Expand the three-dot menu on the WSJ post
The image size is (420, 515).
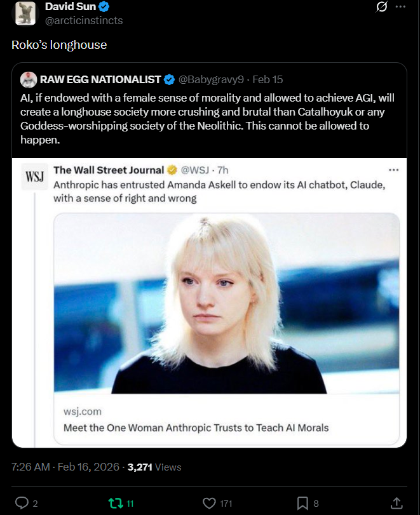(393, 170)
